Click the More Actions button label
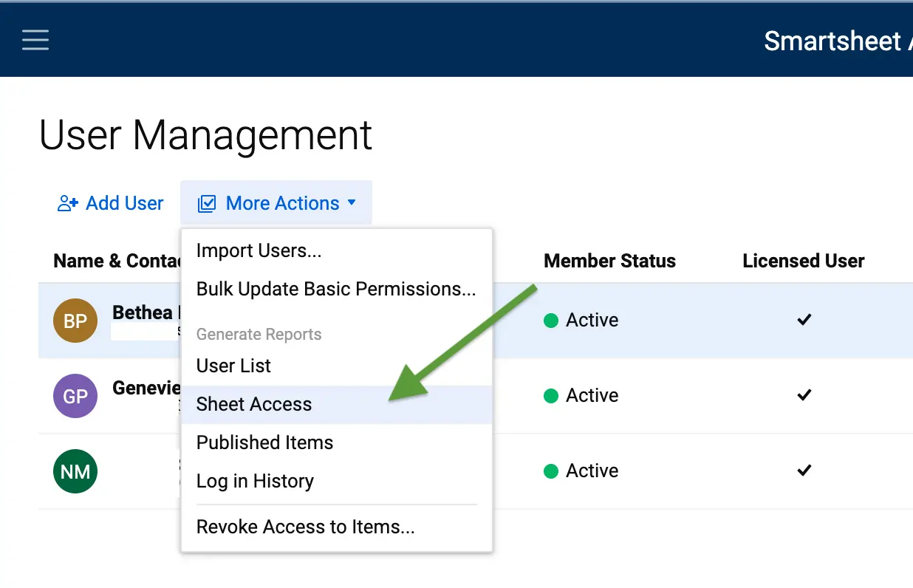Viewport: 913px width, 588px height. click(x=283, y=203)
